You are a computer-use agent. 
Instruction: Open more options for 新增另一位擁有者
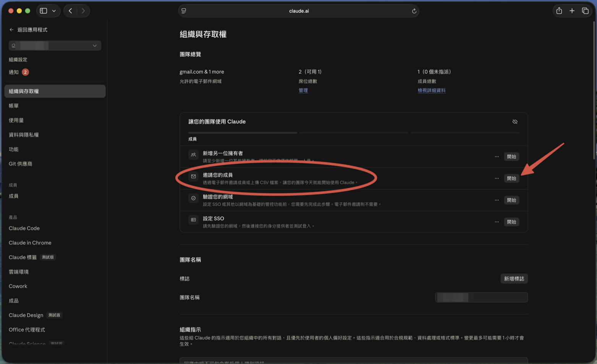pos(497,157)
